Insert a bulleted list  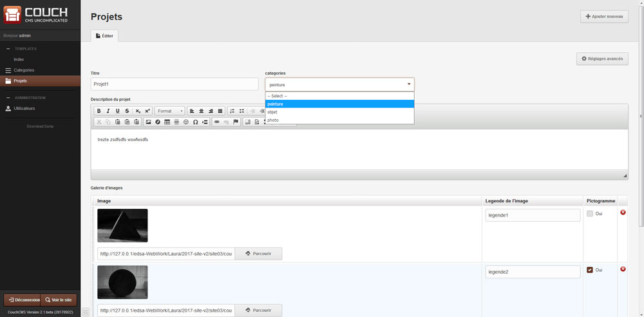coord(241,111)
